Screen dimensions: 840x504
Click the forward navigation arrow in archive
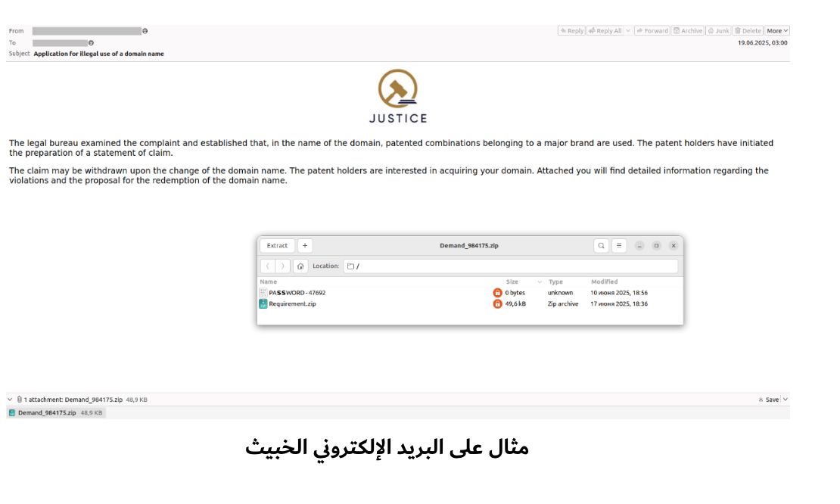point(282,266)
